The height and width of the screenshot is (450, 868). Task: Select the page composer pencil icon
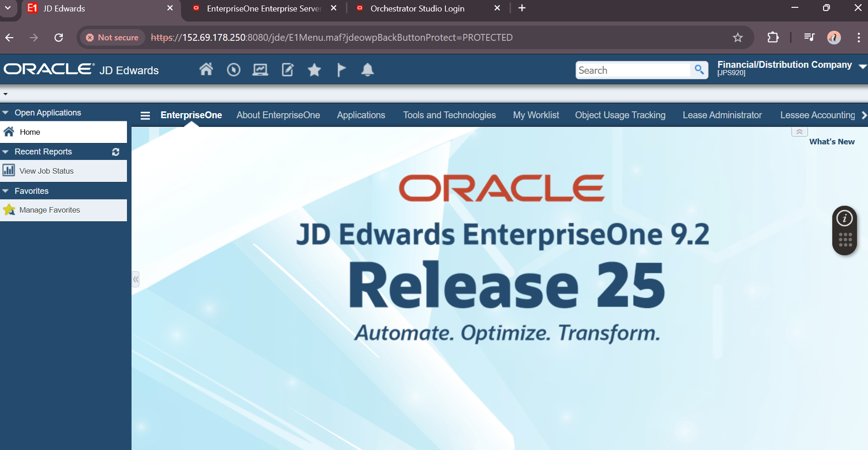click(x=287, y=70)
